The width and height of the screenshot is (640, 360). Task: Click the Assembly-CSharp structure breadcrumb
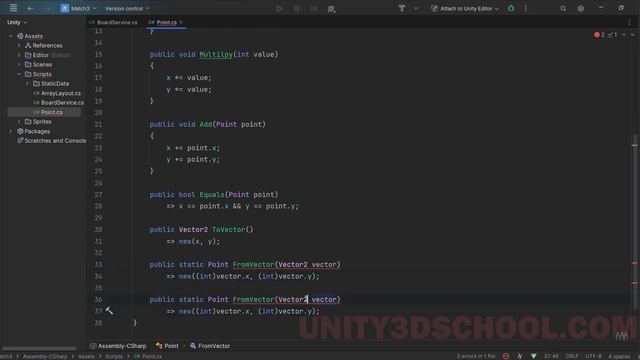[x=118, y=346]
